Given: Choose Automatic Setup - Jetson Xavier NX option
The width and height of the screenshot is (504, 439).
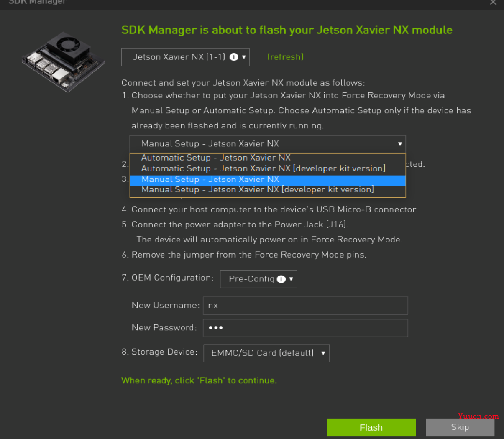Looking at the screenshot, I should (x=268, y=158).
